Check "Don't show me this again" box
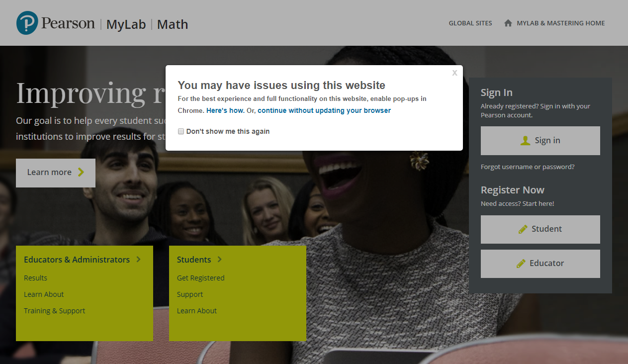The height and width of the screenshot is (364, 628). point(181,131)
